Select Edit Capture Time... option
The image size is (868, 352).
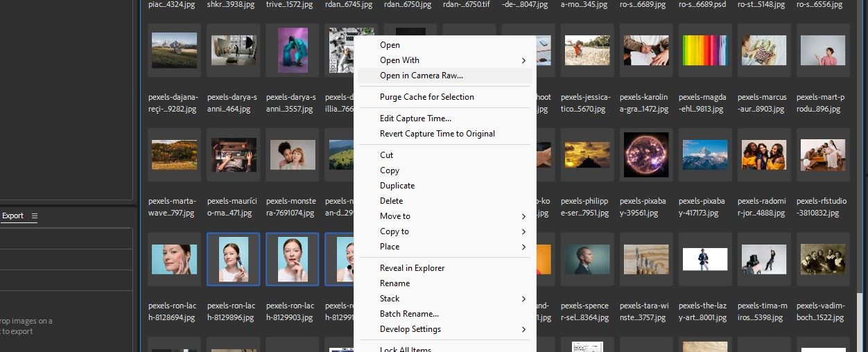point(415,118)
